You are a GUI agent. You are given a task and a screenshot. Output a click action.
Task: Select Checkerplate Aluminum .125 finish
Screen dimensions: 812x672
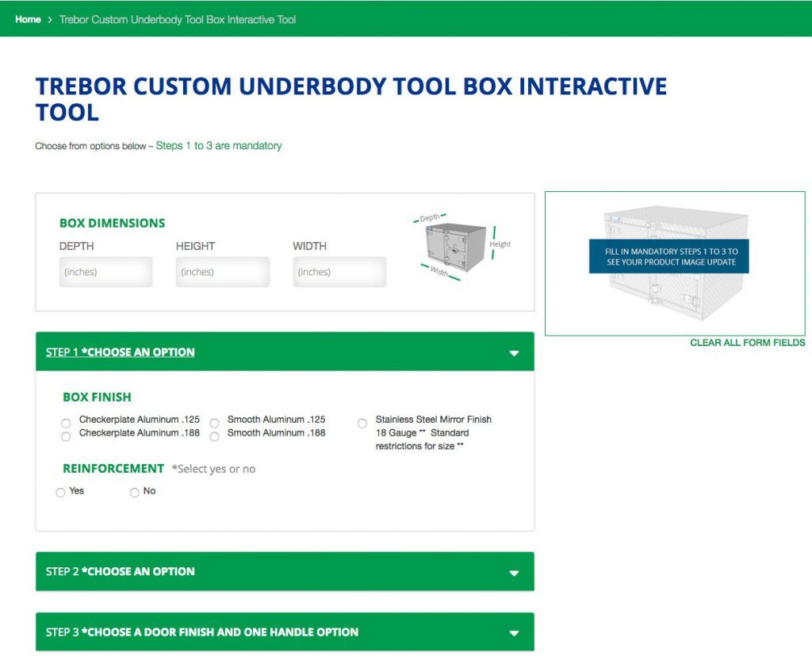pos(66,423)
